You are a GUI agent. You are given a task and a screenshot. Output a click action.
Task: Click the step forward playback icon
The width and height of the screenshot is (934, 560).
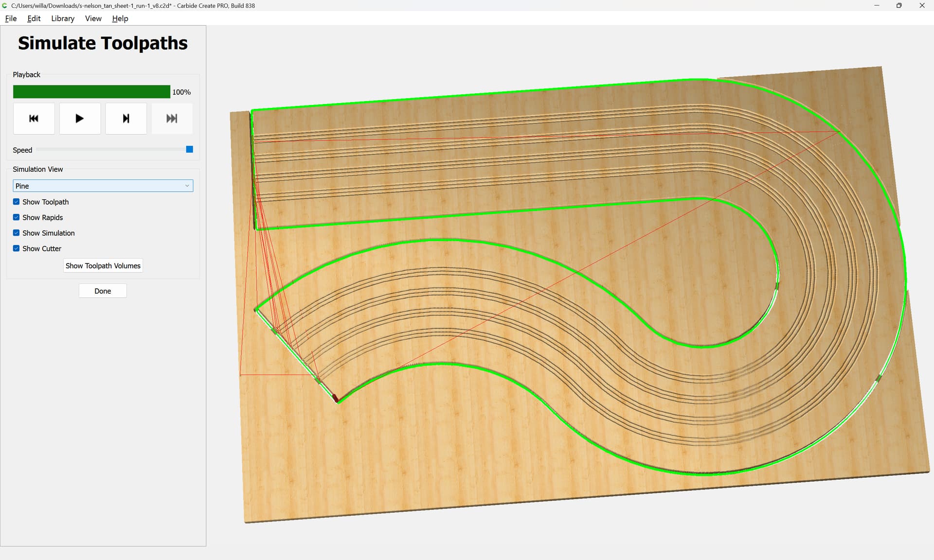126,118
